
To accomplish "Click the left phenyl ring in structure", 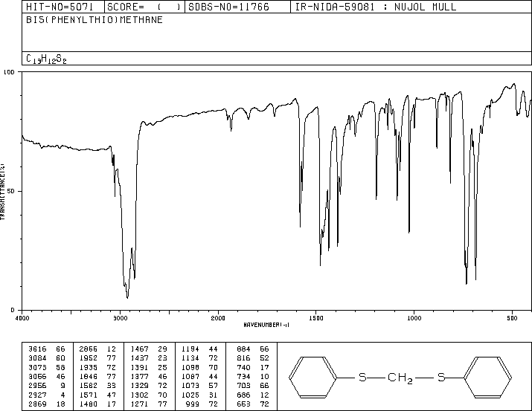I will pos(313,377).
